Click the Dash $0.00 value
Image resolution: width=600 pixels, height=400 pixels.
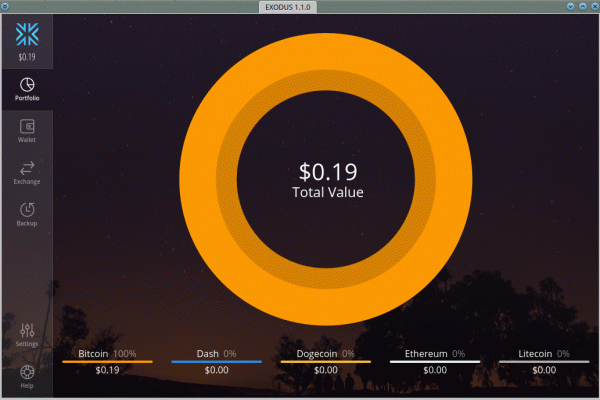coord(217,370)
